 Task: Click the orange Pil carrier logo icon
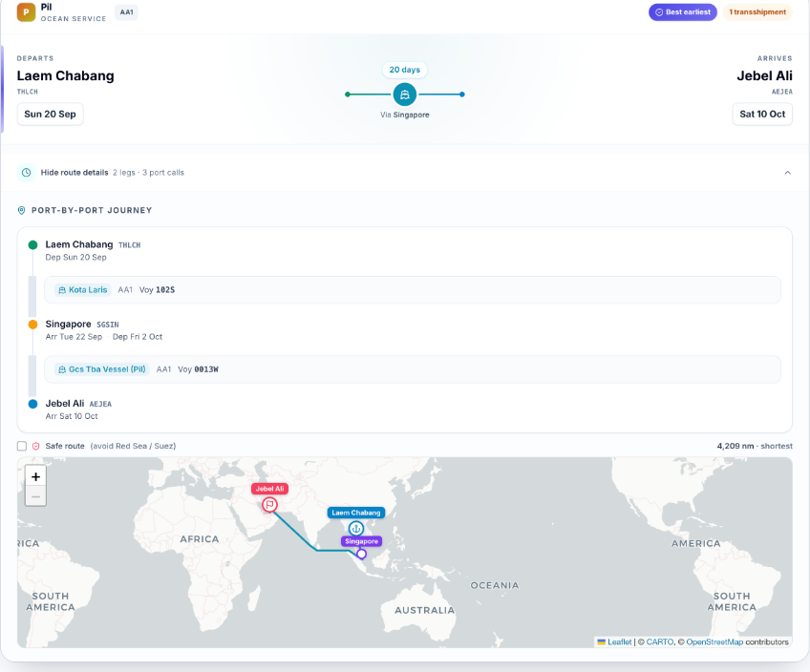pos(26,11)
